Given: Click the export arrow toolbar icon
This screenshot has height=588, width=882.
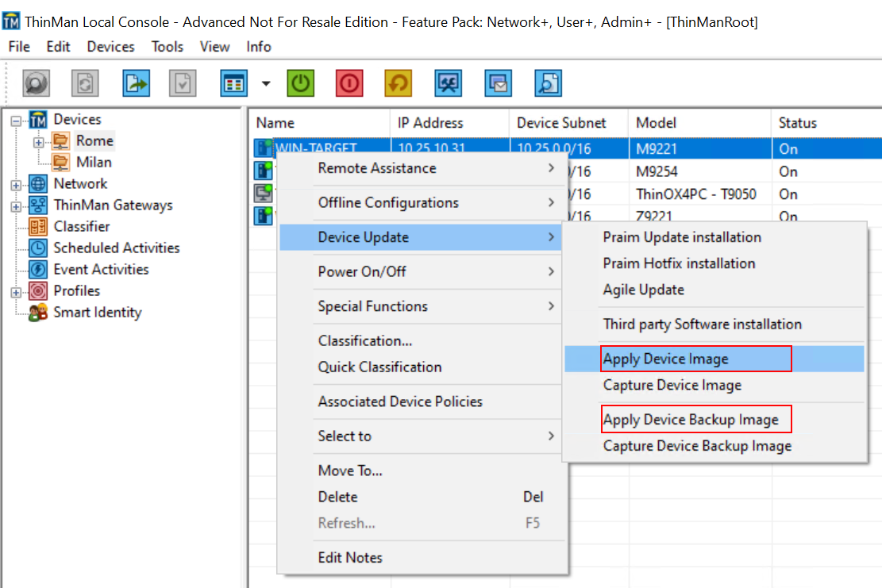Looking at the screenshot, I should [x=136, y=84].
